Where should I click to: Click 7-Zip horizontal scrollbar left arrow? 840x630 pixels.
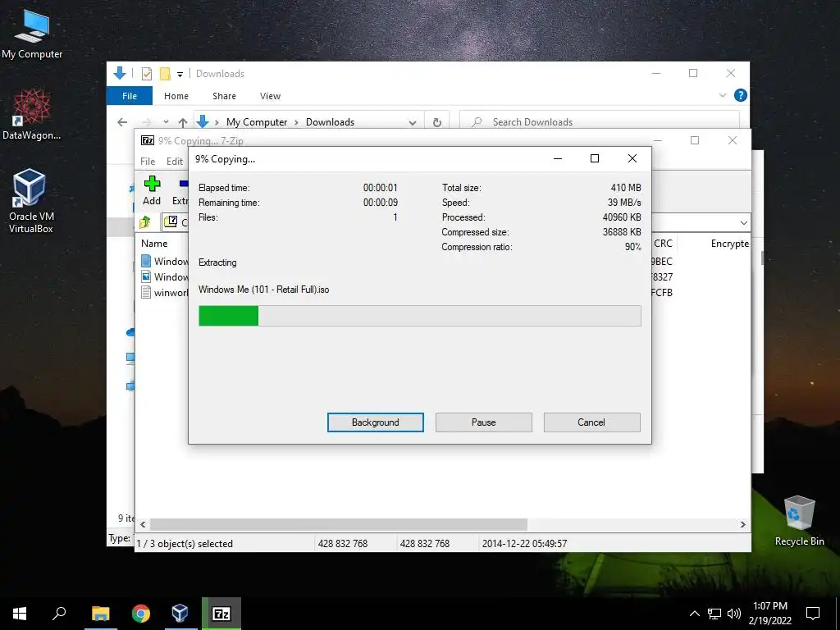pos(143,524)
